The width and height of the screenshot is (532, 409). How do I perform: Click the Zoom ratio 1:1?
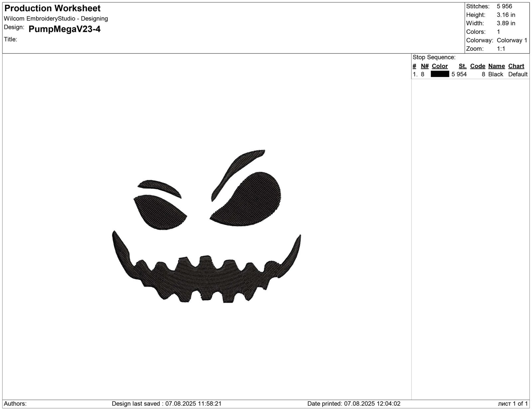(500, 49)
